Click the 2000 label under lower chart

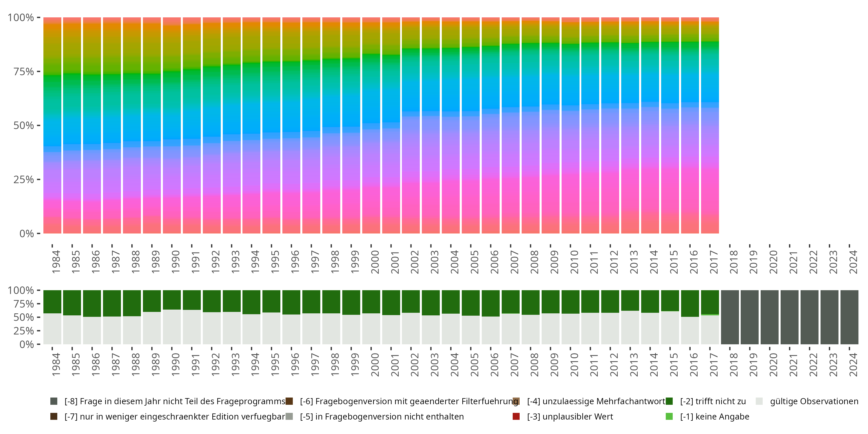[x=375, y=365]
